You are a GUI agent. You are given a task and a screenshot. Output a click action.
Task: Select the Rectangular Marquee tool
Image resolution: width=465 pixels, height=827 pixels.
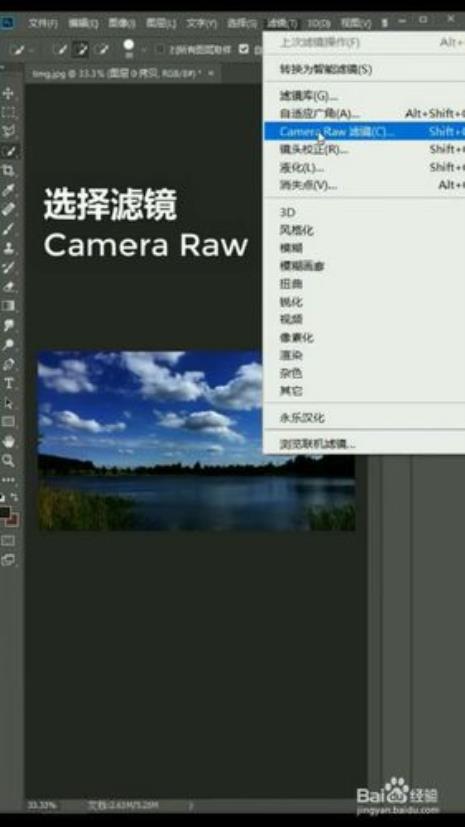tap(8, 112)
